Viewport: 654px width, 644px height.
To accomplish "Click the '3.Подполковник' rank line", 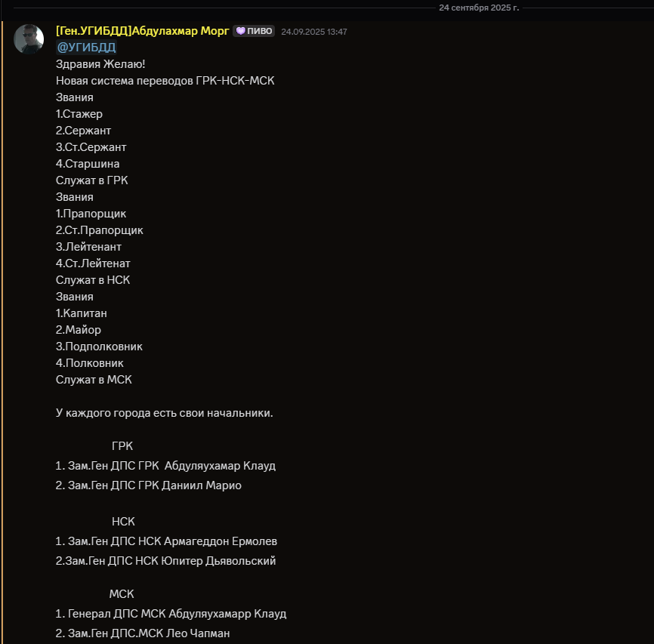I will click(x=99, y=347).
